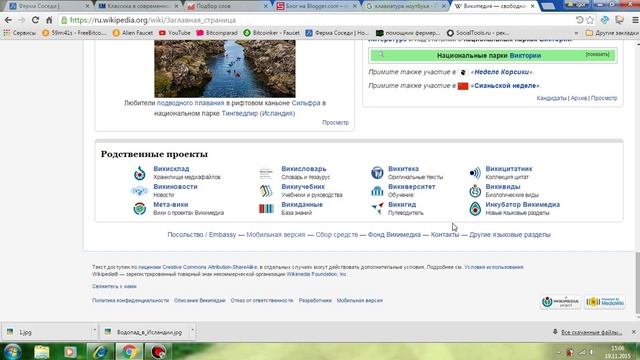Switch to Chrome in the taskbar
This screenshot has height=360, width=640.
pyautogui.click(x=129, y=352)
